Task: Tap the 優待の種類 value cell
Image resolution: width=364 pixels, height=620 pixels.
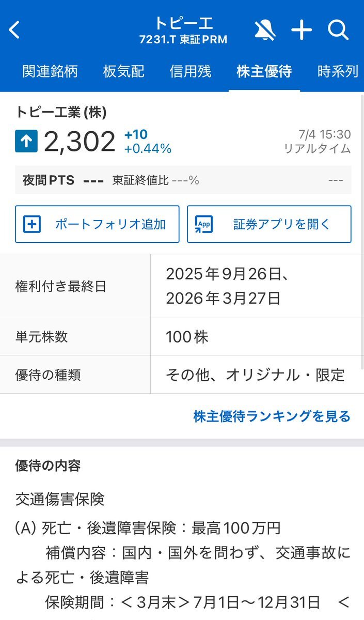Action: point(257,375)
